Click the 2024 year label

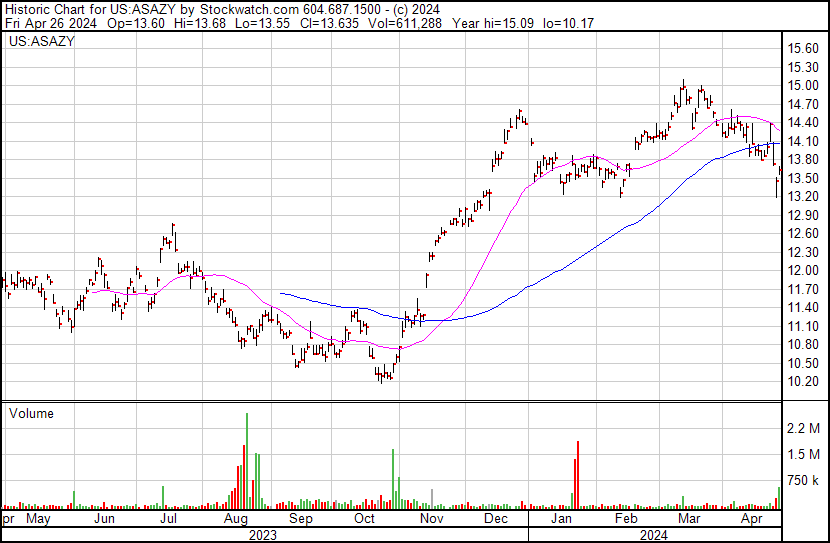(x=654, y=535)
